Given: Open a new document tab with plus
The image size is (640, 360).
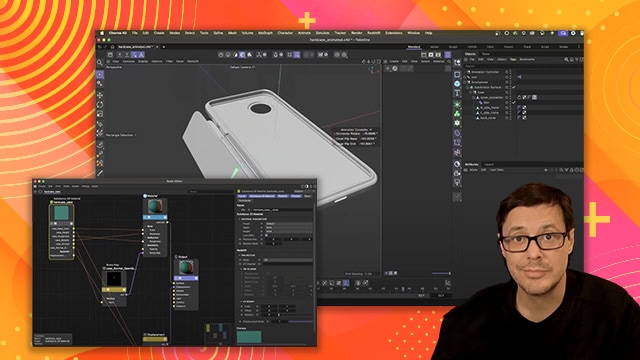Looking at the screenshot, I should tap(164, 47).
